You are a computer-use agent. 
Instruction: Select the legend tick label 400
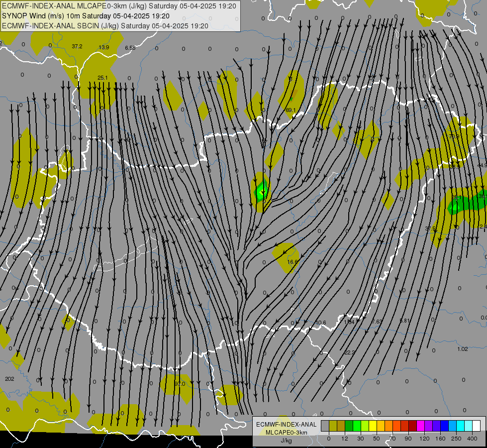point(472,439)
